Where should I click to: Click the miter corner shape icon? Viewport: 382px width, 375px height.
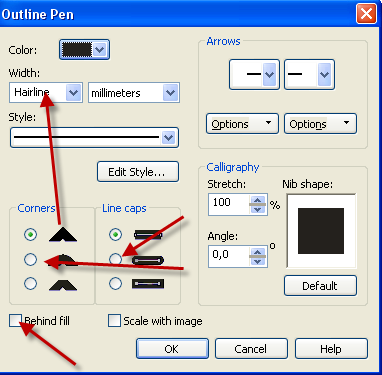63,235
